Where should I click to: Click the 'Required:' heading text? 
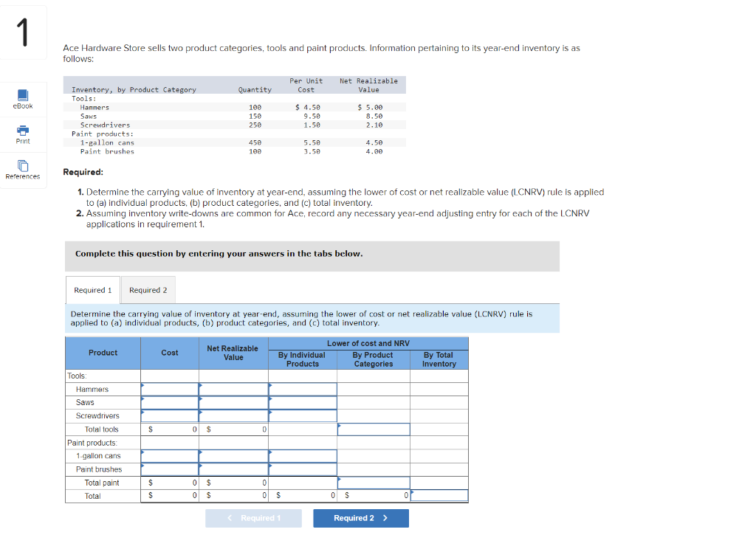83,172
